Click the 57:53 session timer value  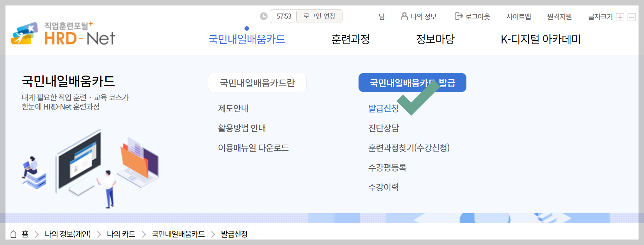284,16
